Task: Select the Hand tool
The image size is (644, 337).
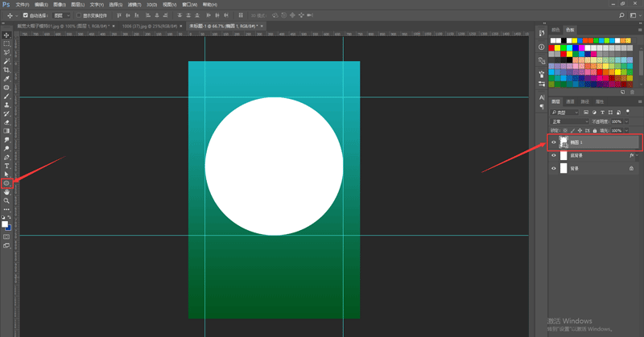Action: pos(6,192)
